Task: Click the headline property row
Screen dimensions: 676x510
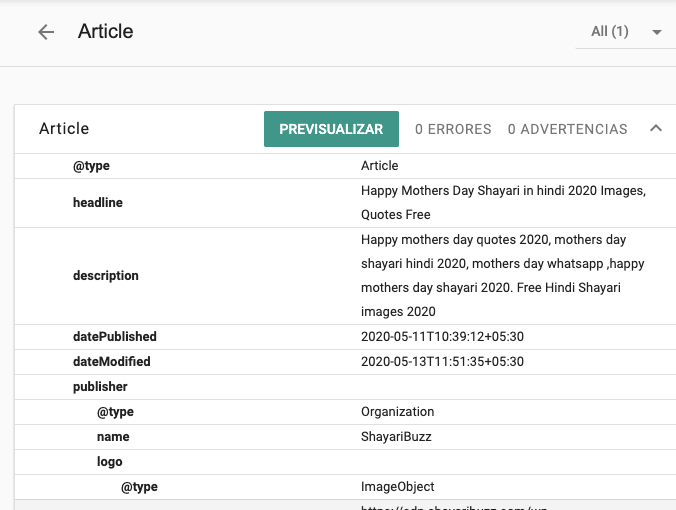Action: point(98,203)
